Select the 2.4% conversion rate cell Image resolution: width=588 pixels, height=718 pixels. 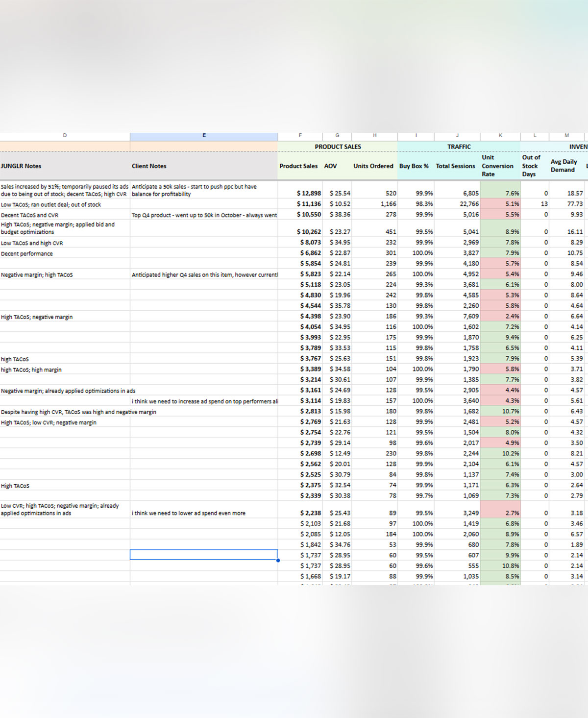pyautogui.click(x=500, y=317)
